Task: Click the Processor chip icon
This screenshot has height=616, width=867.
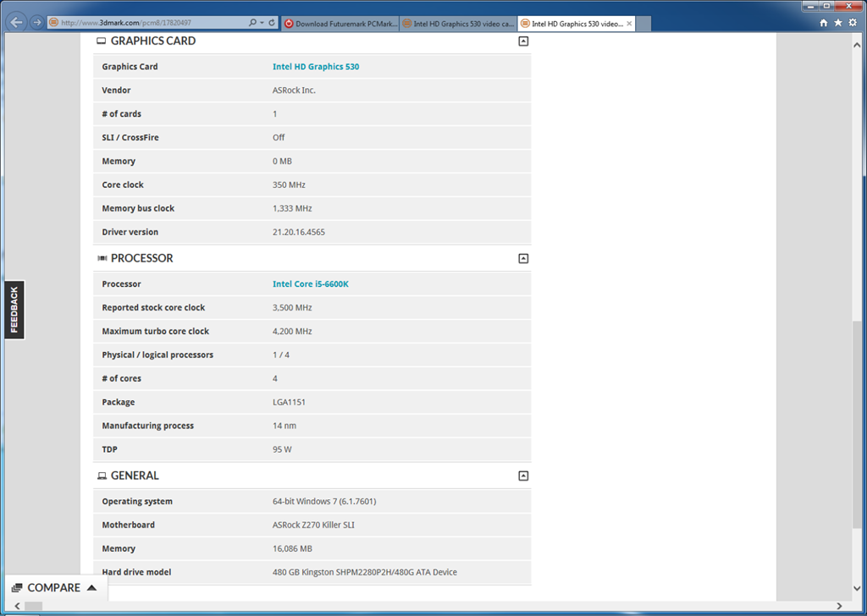Action: 102,259
